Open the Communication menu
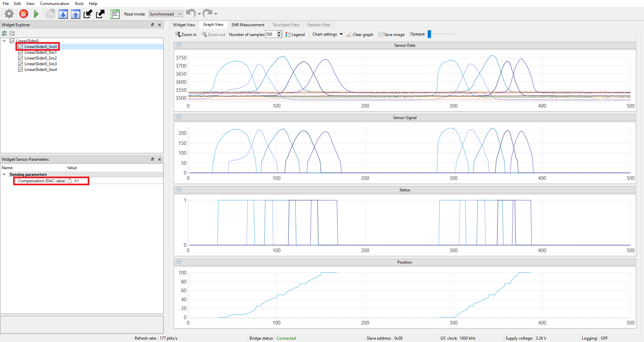This screenshot has width=644, height=342. click(54, 4)
